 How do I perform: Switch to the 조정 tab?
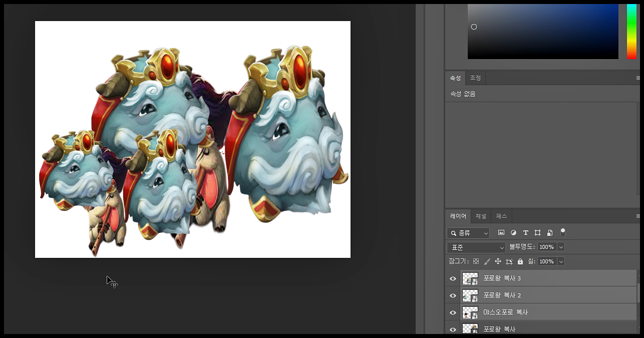tap(475, 78)
